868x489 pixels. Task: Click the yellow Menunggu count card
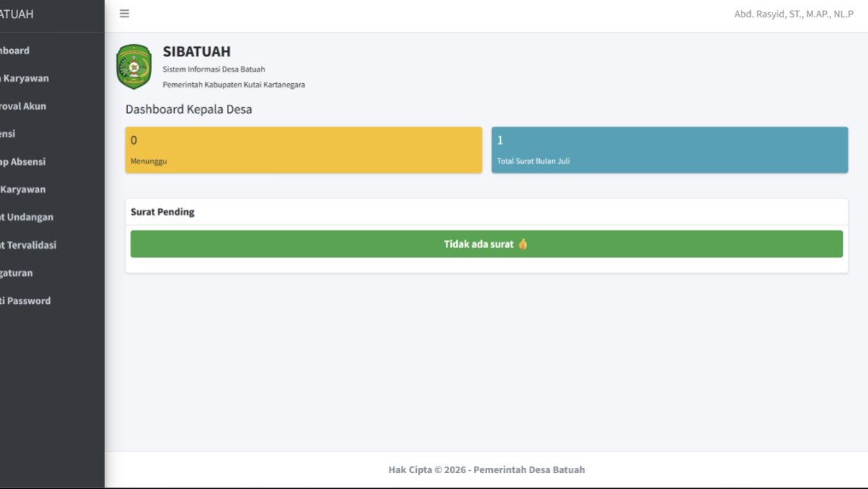304,150
